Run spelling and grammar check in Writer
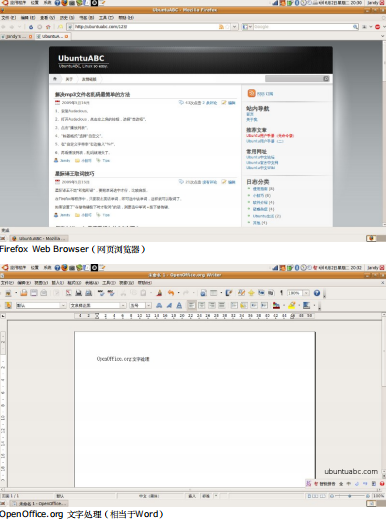 click(x=101, y=293)
